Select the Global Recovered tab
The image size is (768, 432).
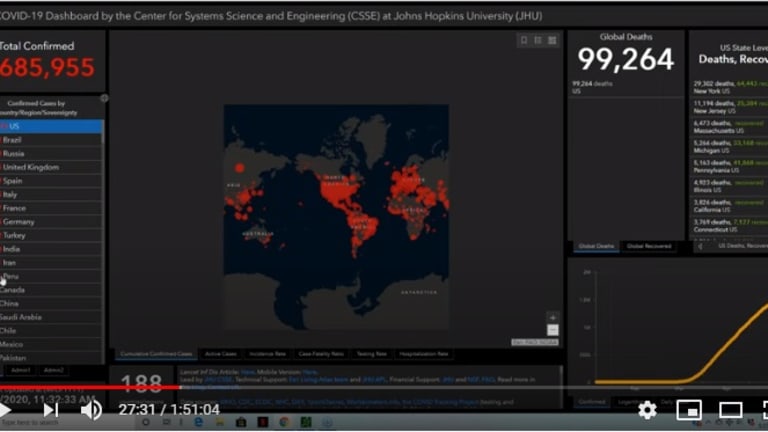[649, 246]
